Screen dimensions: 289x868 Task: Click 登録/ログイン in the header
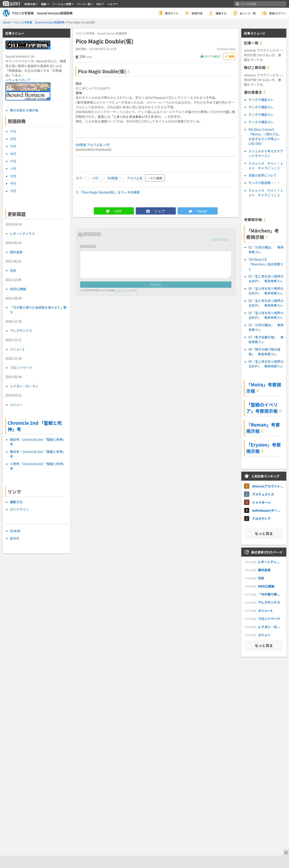coord(274,13)
